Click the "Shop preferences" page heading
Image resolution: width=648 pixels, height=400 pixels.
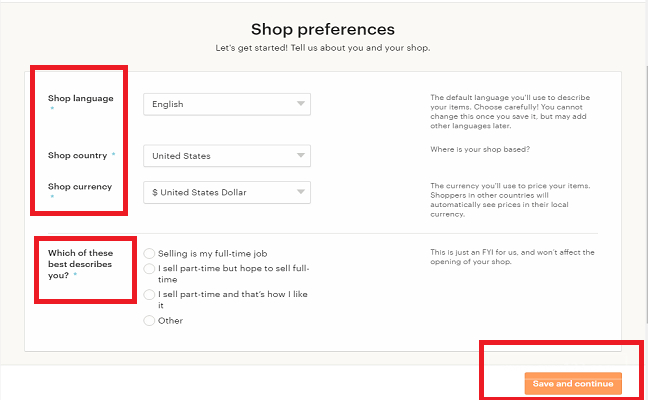tap(323, 29)
